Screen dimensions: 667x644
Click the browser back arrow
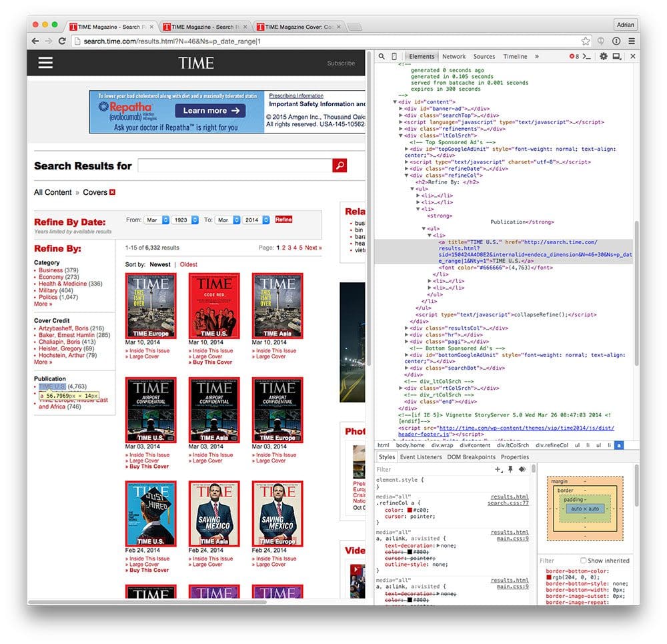35,41
